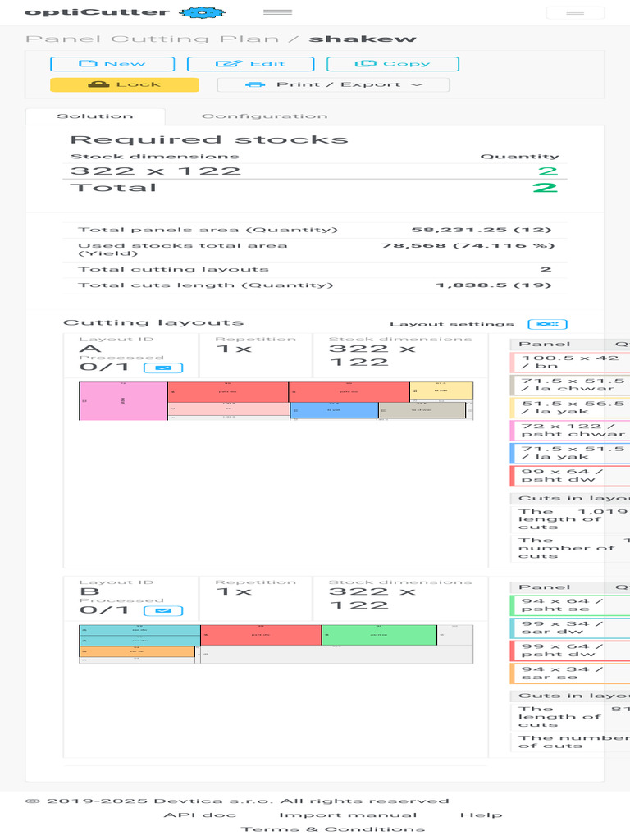Open the hamburger menu in header center

277,11
